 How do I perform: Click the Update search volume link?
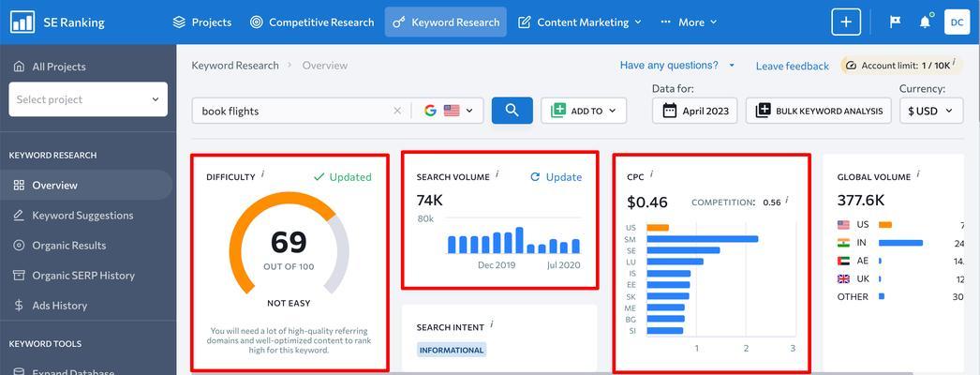pyautogui.click(x=556, y=177)
